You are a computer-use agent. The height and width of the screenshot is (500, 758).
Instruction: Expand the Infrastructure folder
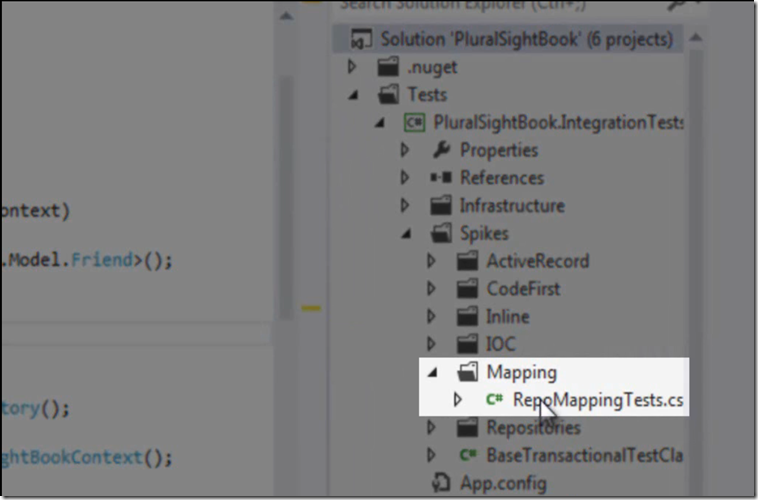pyautogui.click(x=405, y=206)
